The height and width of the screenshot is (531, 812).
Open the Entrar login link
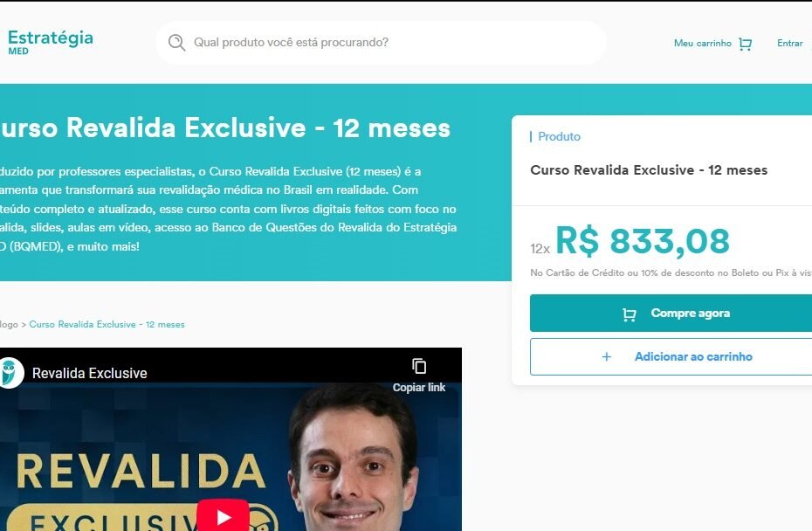click(x=789, y=43)
